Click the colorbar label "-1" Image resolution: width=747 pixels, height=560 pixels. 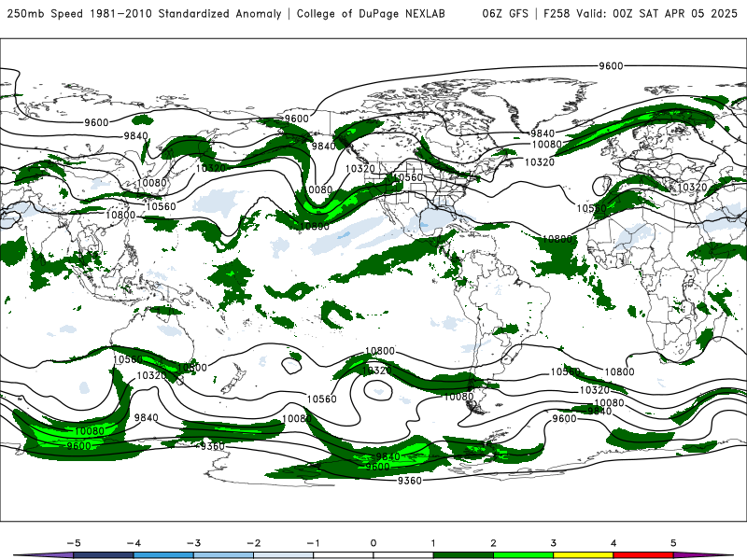coord(313,543)
